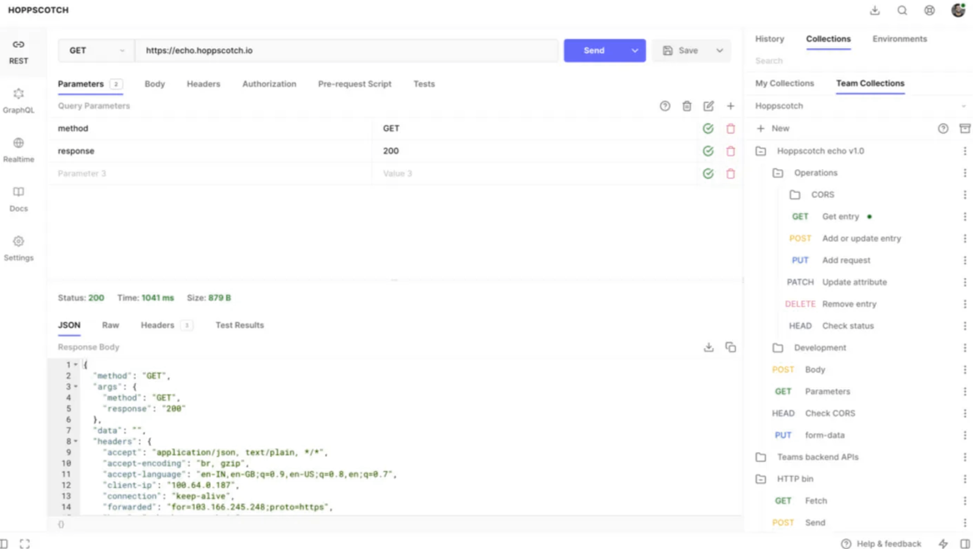This screenshot has width=980, height=549.
Task: Delete the response parameter row
Action: pos(731,151)
